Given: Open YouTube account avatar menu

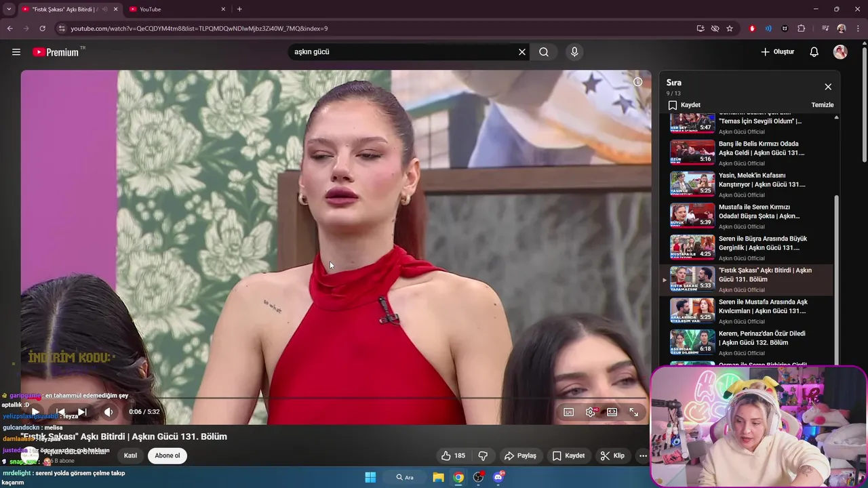Looking at the screenshot, I should point(840,52).
